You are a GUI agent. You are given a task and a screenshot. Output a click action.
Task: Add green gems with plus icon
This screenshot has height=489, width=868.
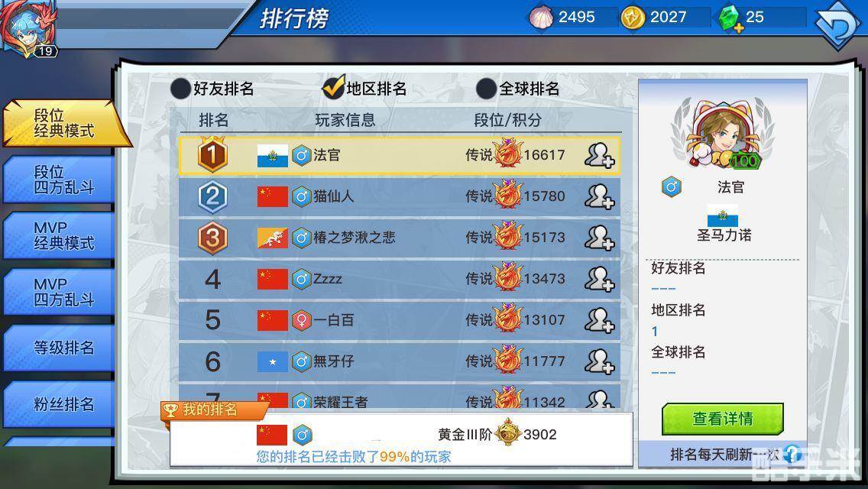click(x=731, y=19)
